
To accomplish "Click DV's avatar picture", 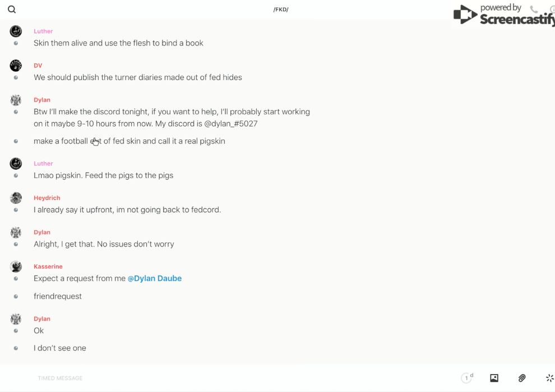I will coord(16,66).
